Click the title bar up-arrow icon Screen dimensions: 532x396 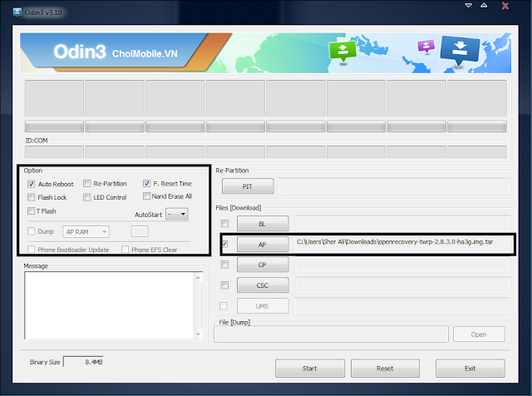[x=484, y=5]
